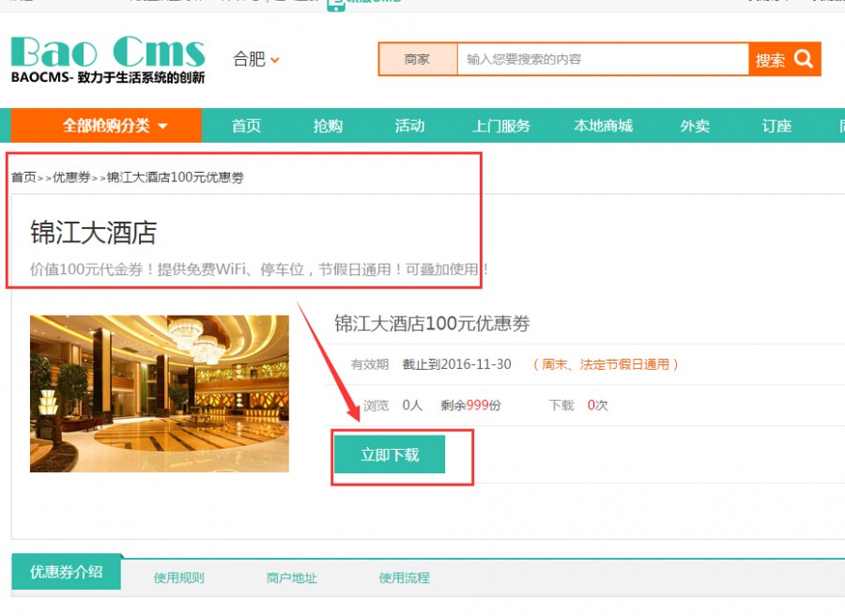Viewport: 845px width, 616px height.
Task: Switch to the 使用流程 tab
Action: (404, 578)
